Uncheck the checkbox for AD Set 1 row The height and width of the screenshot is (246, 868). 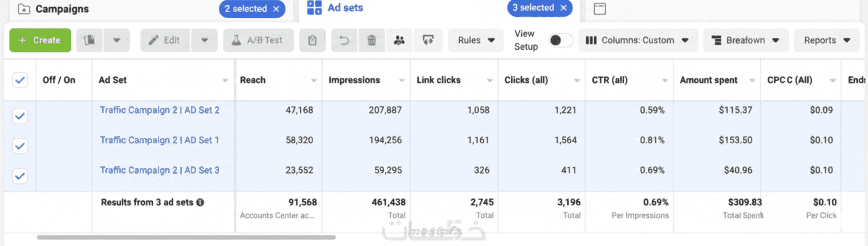point(20,146)
